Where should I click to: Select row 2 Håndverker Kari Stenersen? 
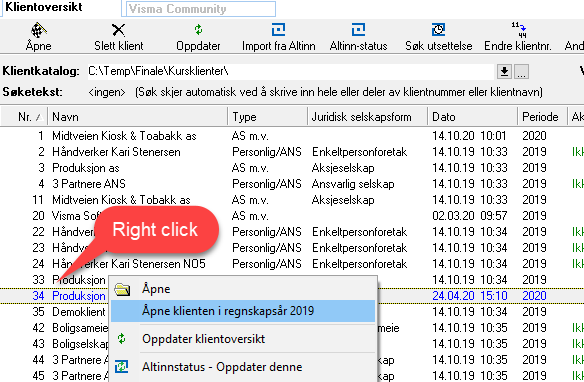[292, 152]
